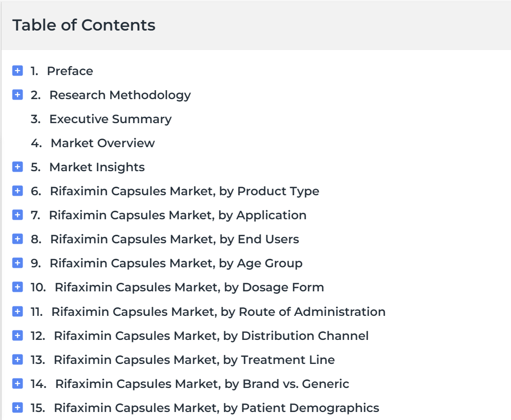Expand the Preface section plus icon
The image size is (511, 420).
pyautogui.click(x=18, y=71)
